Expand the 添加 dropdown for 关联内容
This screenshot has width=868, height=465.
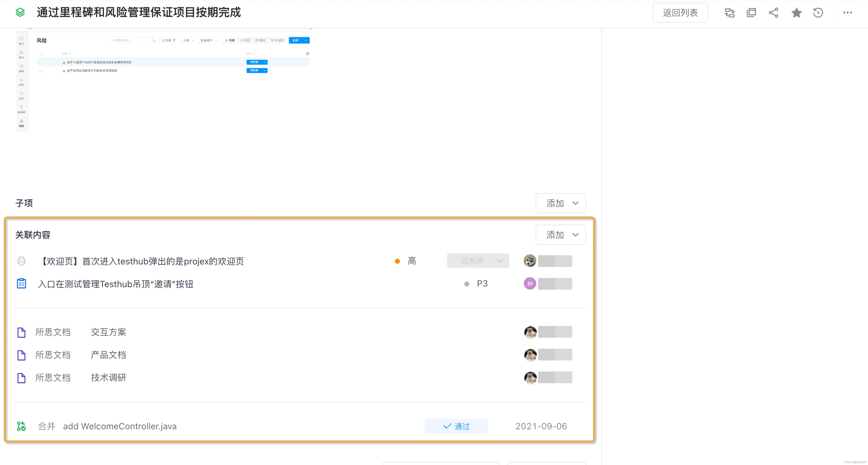pos(561,235)
